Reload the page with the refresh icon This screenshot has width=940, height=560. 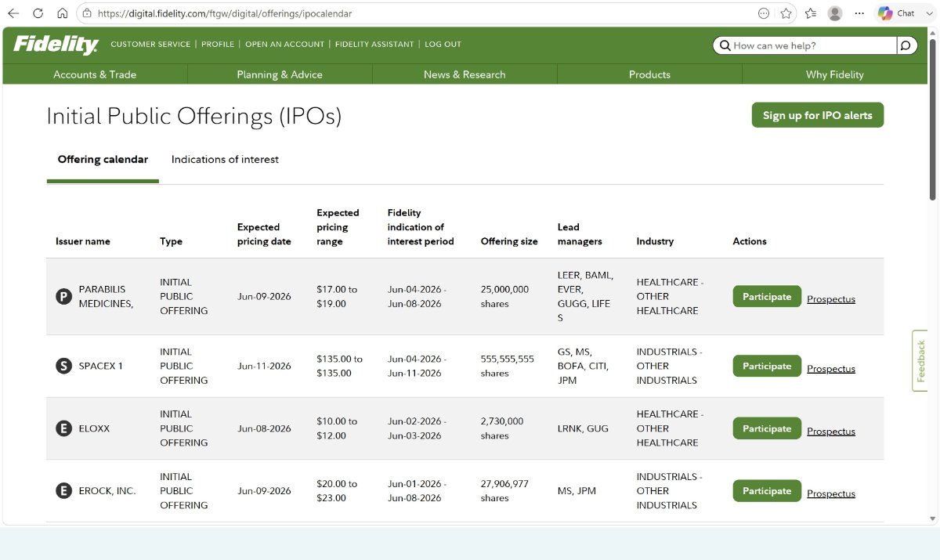(x=38, y=13)
